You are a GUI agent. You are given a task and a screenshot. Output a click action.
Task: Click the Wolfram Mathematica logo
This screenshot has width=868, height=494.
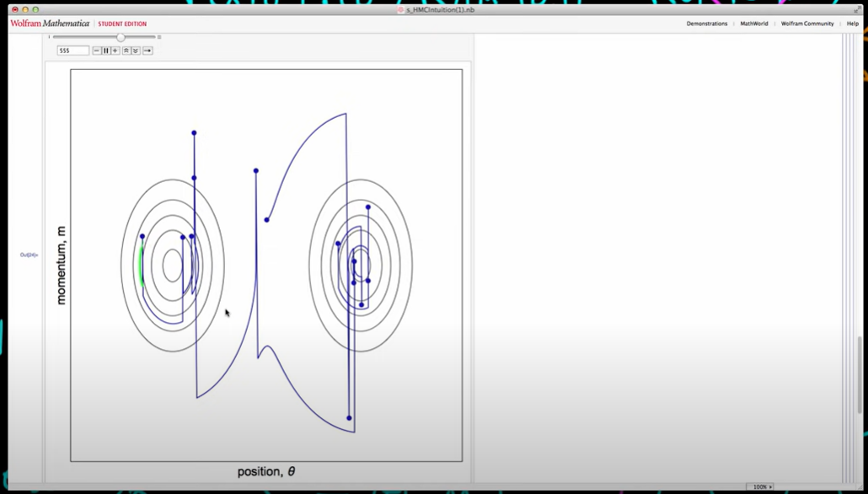(x=50, y=24)
